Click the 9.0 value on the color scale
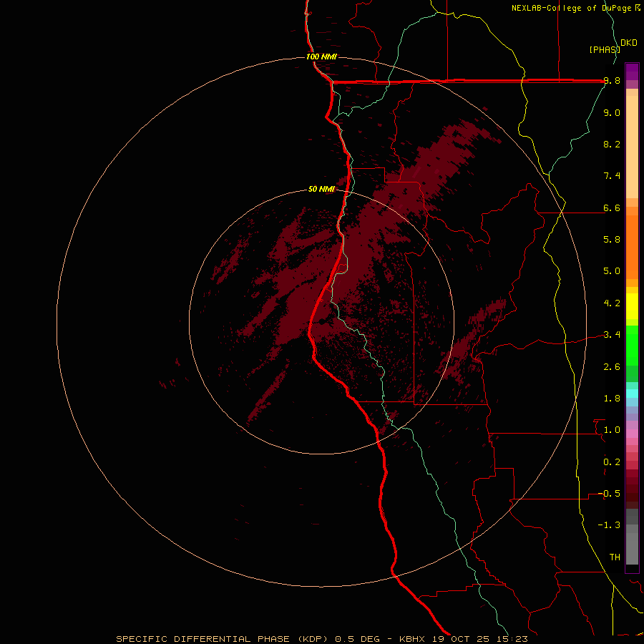The height and width of the screenshot is (644, 644). click(612, 112)
